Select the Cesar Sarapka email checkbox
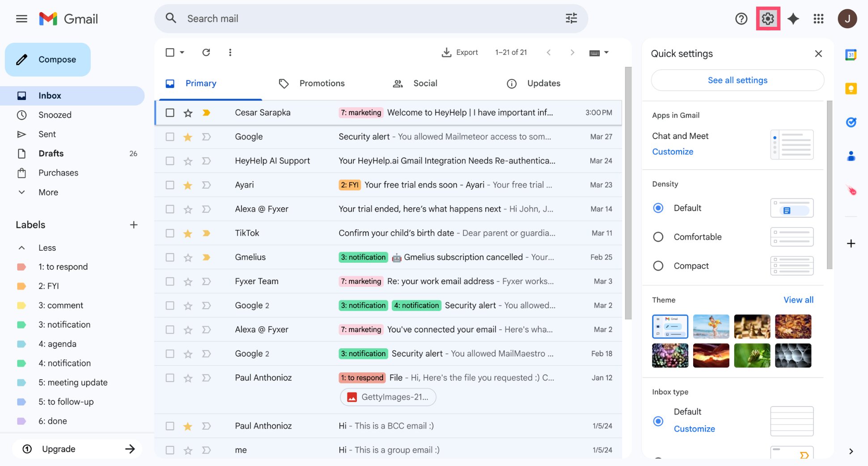The image size is (868, 466). point(170,113)
